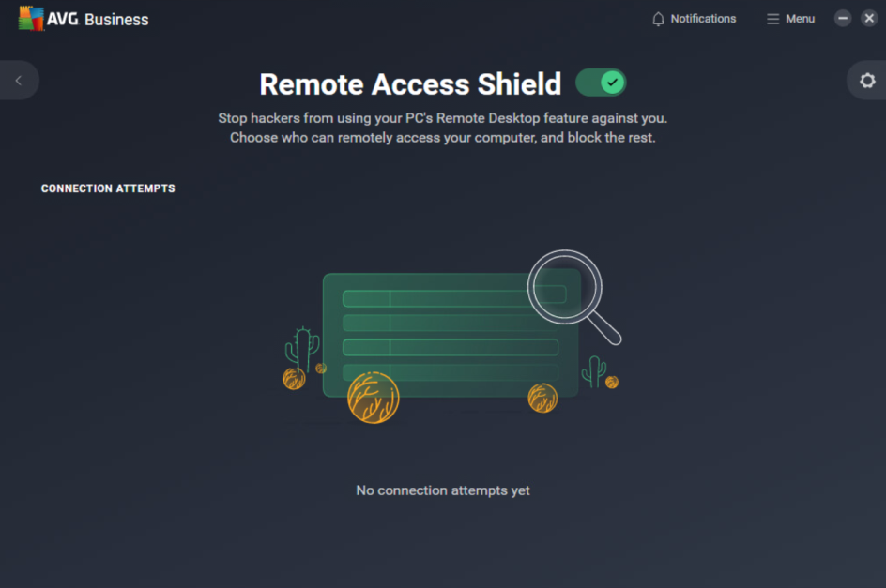Disable the Remote Access Shield toggle

point(601,83)
